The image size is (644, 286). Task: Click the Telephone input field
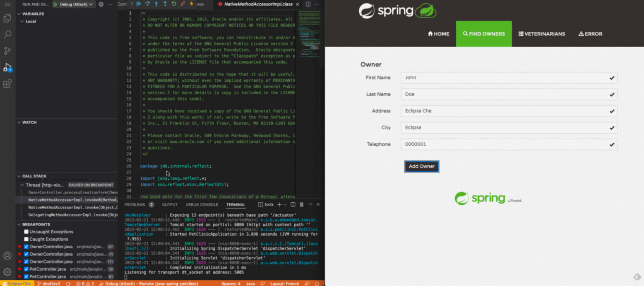(x=503, y=144)
